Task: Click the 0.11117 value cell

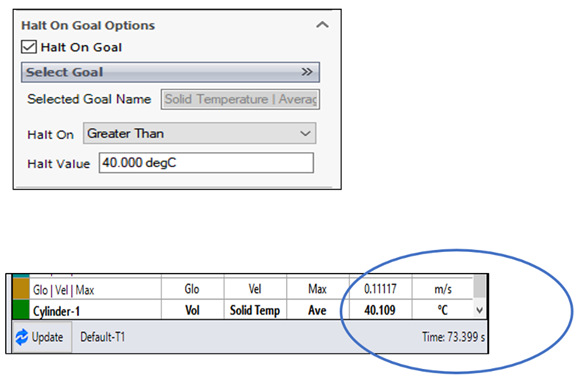Action: click(380, 289)
